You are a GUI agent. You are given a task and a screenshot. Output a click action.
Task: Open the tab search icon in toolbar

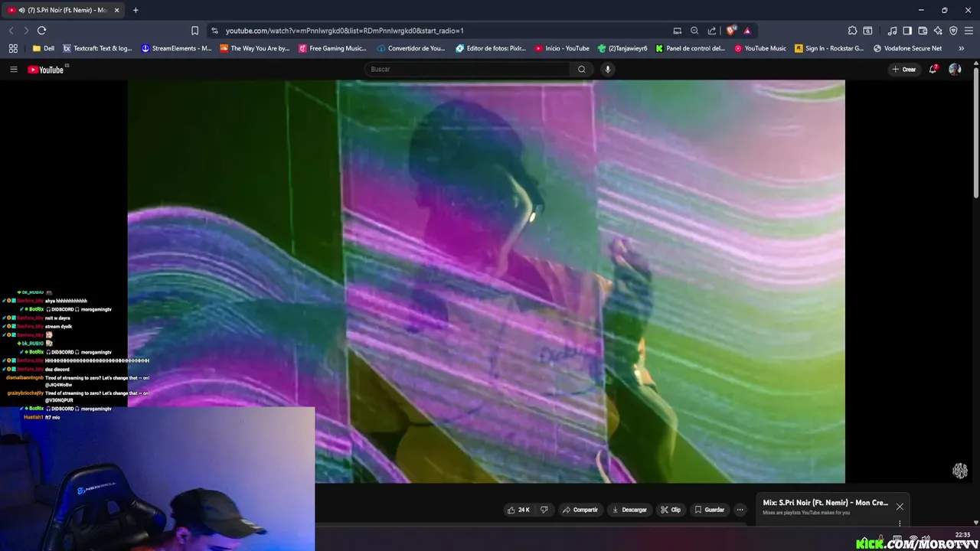(x=867, y=31)
